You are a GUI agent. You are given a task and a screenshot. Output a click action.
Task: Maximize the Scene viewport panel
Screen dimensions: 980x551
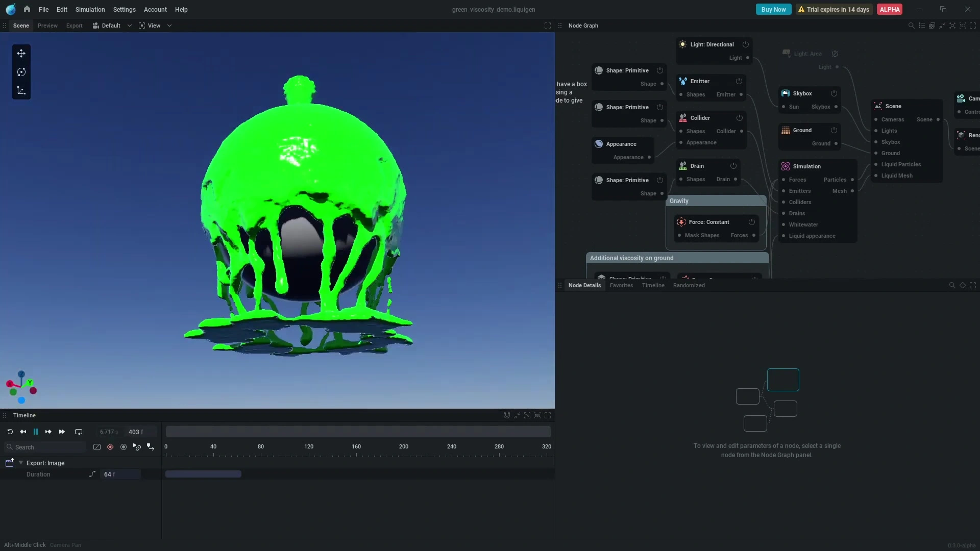(548, 26)
